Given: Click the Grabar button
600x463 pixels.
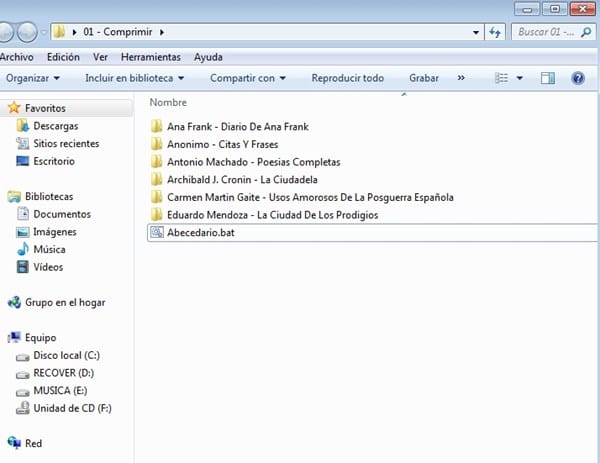Looking at the screenshot, I should (x=424, y=78).
